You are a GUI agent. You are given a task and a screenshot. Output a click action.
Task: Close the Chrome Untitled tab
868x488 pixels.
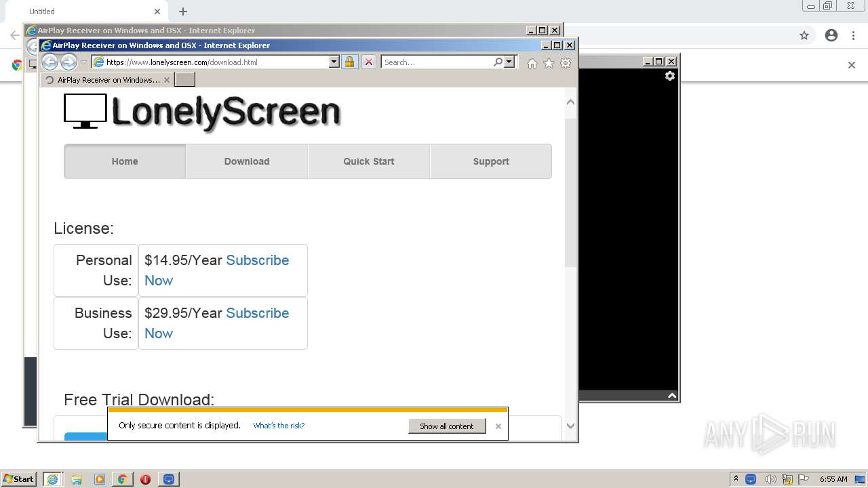(157, 12)
